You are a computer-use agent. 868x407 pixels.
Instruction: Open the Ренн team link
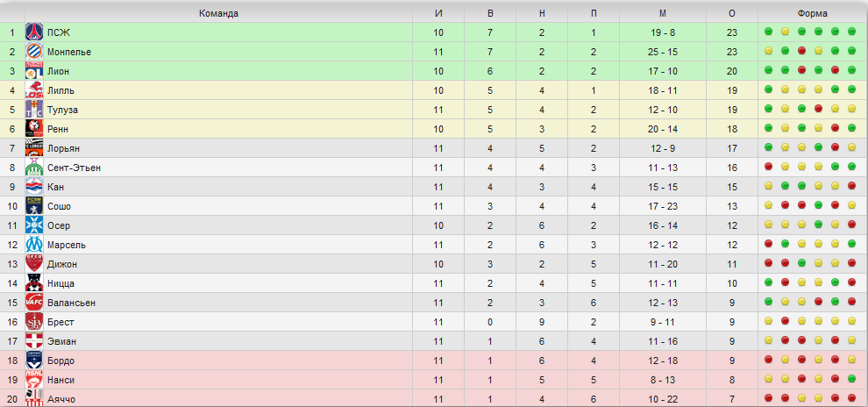coord(58,129)
